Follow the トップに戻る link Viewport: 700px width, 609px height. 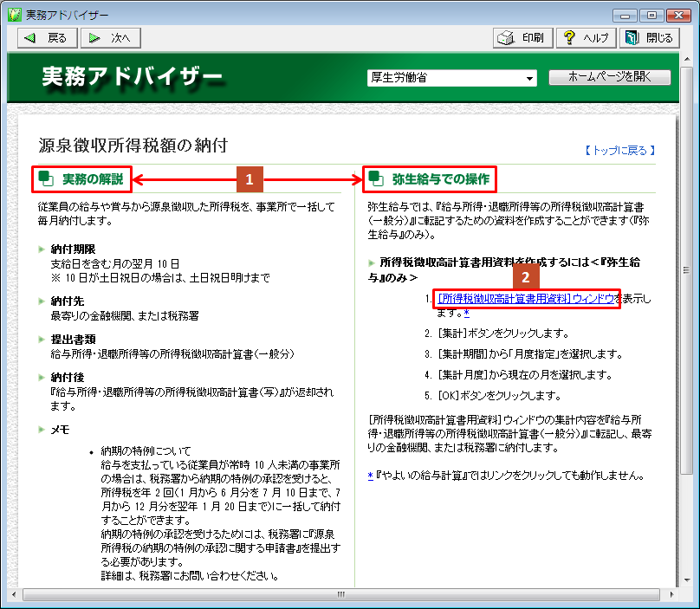click(619, 151)
